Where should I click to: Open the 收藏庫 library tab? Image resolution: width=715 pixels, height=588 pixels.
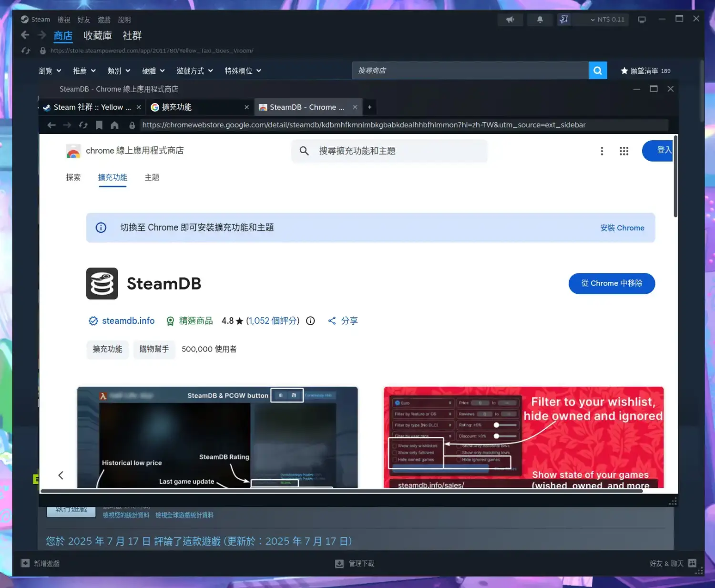pyautogui.click(x=98, y=36)
